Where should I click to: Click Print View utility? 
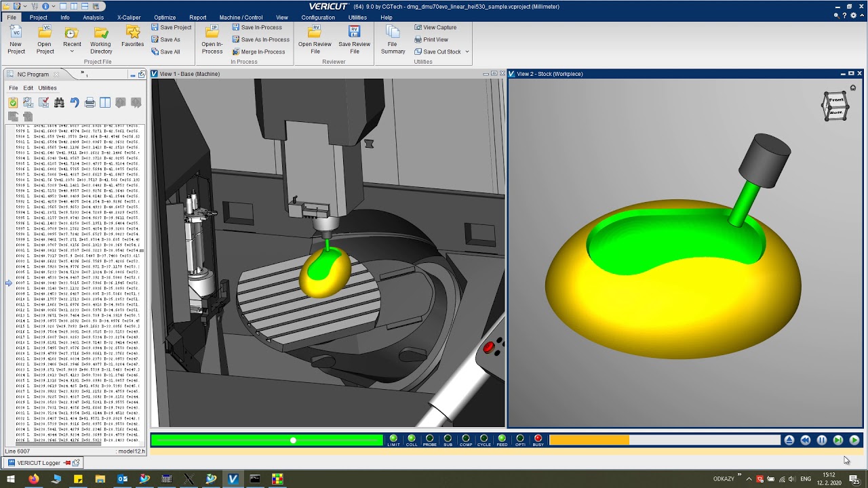pos(431,39)
